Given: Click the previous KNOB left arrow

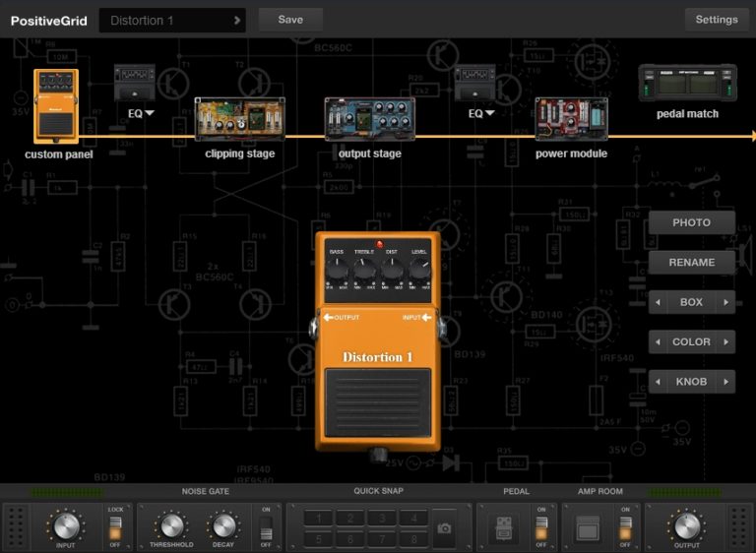Looking at the screenshot, I should (x=658, y=382).
